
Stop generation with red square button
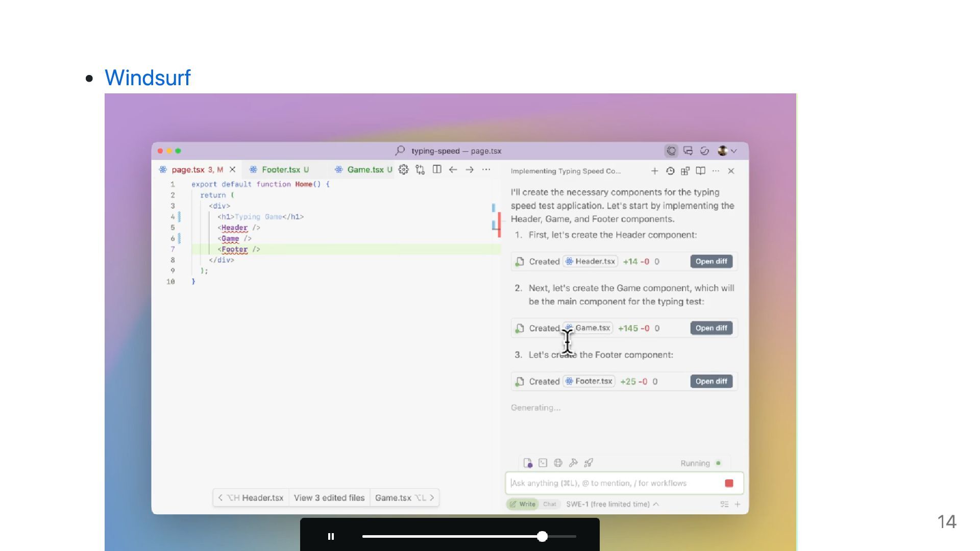(x=729, y=483)
